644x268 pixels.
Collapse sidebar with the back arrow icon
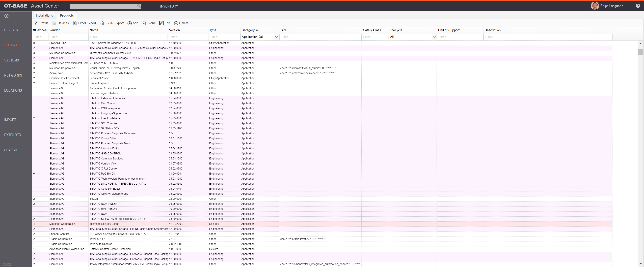(x=7, y=16)
